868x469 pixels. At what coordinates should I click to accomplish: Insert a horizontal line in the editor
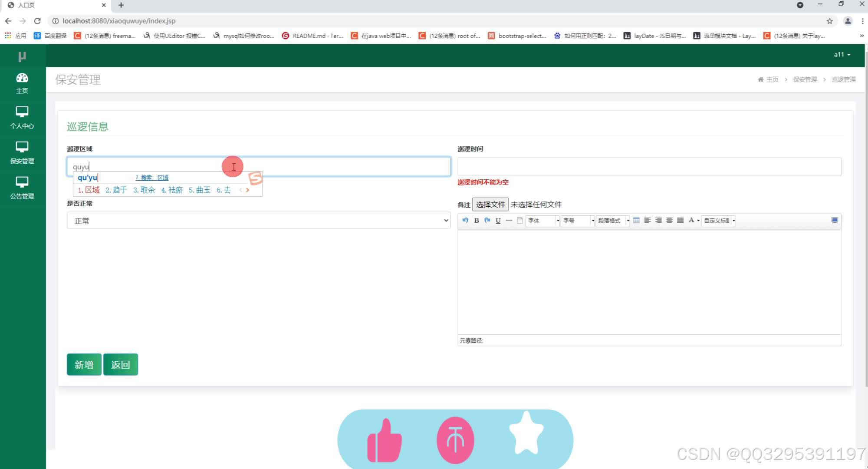coord(509,220)
